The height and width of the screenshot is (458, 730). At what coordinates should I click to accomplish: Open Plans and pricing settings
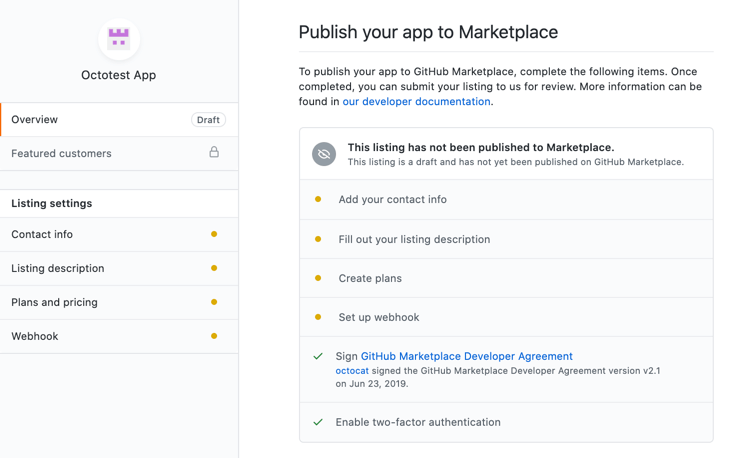point(119,302)
